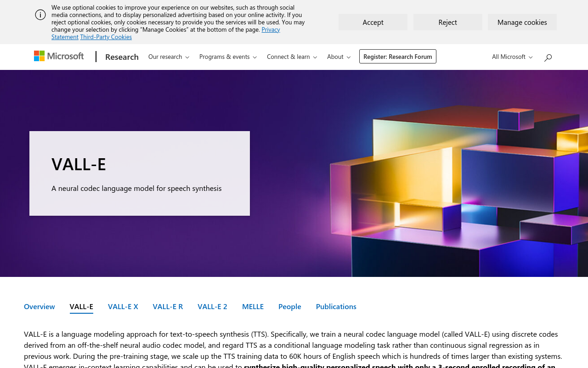Image resolution: width=588 pixels, height=368 pixels.
Task: Go to Microsoft Research home
Action: tap(122, 57)
